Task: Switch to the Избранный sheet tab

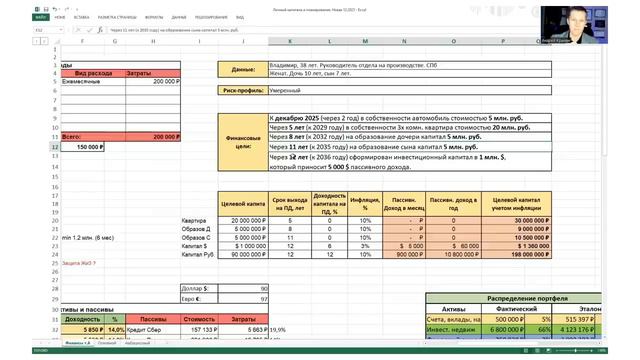Action: [137, 343]
